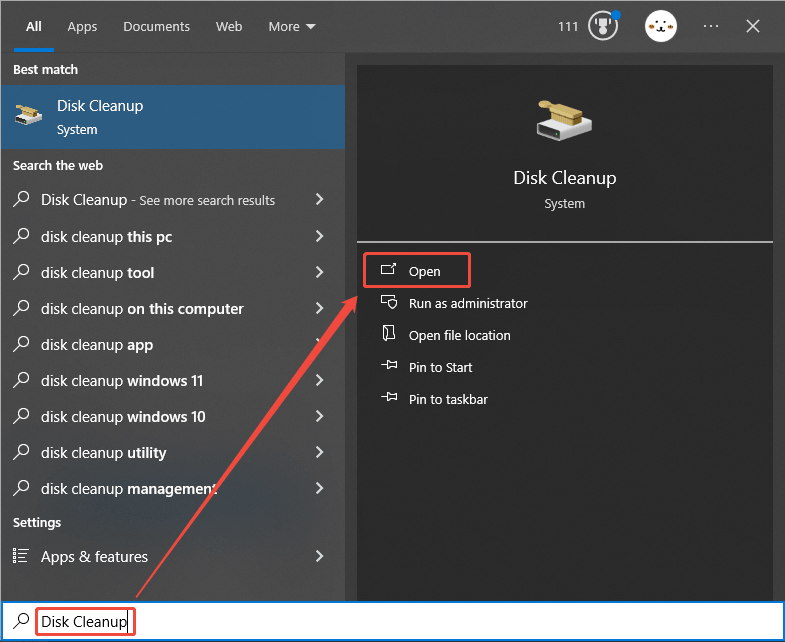The width and height of the screenshot is (785, 642).
Task: Click the Run as administrator shield icon
Action: pyautogui.click(x=389, y=302)
